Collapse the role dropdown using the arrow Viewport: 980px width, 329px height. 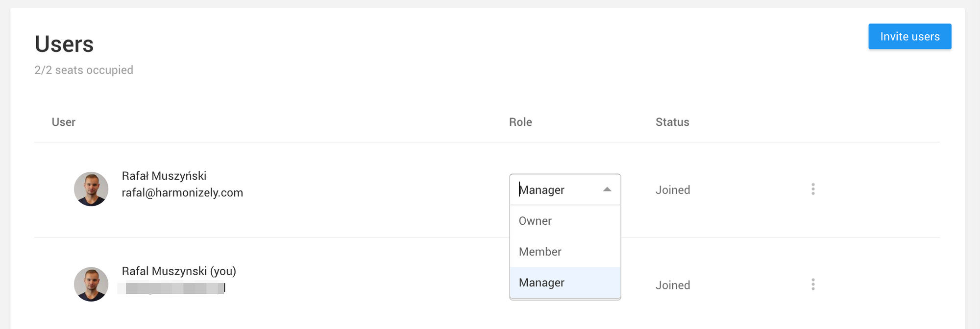point(607,189)
